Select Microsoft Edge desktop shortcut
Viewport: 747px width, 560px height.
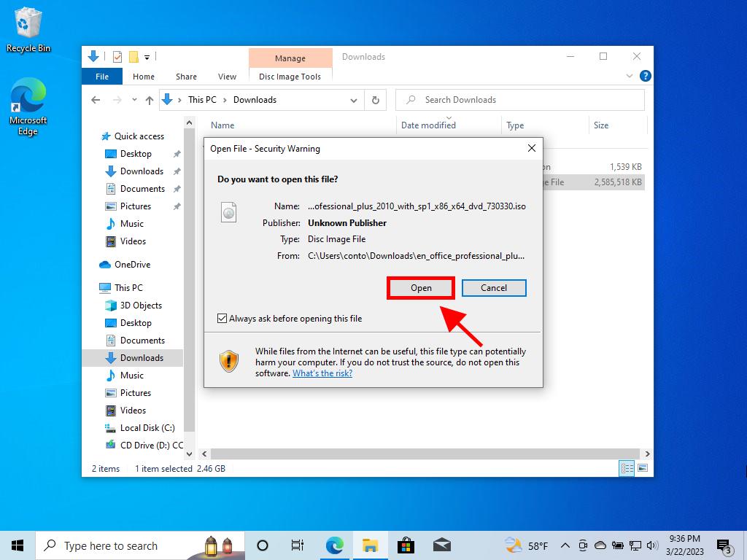pyautogui.click(x=28, y=107)
